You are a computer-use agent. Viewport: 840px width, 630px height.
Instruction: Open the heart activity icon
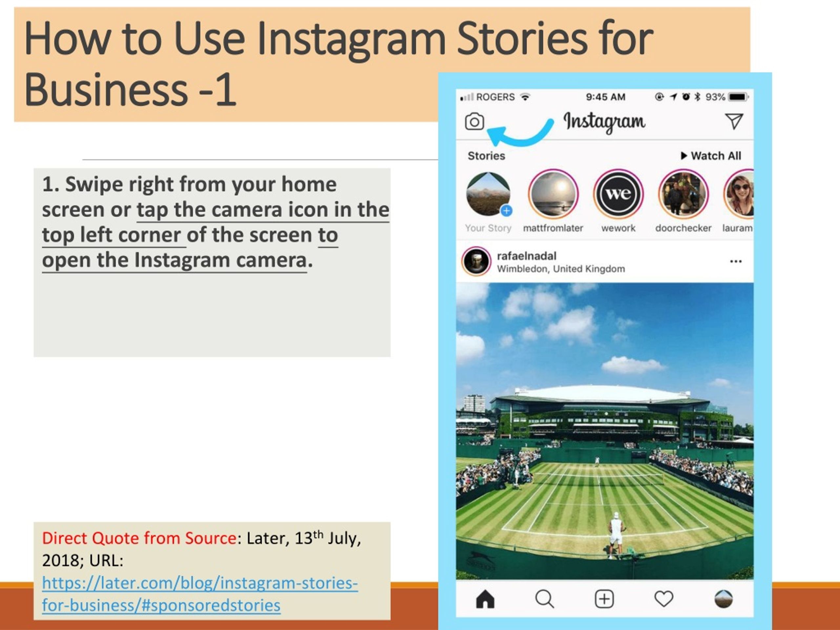pyautogui.click(x=664, y=599)
